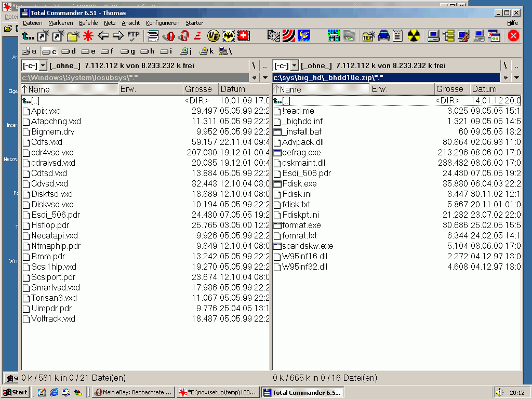The image size is (532, 399).
Task: Open left panel directory hotlist asterisk
Action: point(255,78)
